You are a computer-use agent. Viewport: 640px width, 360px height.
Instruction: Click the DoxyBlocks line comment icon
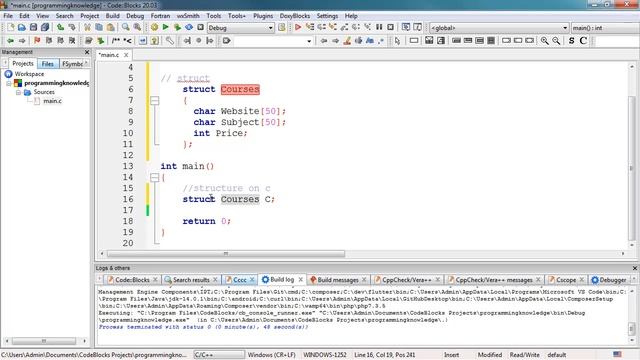[128, 40]
